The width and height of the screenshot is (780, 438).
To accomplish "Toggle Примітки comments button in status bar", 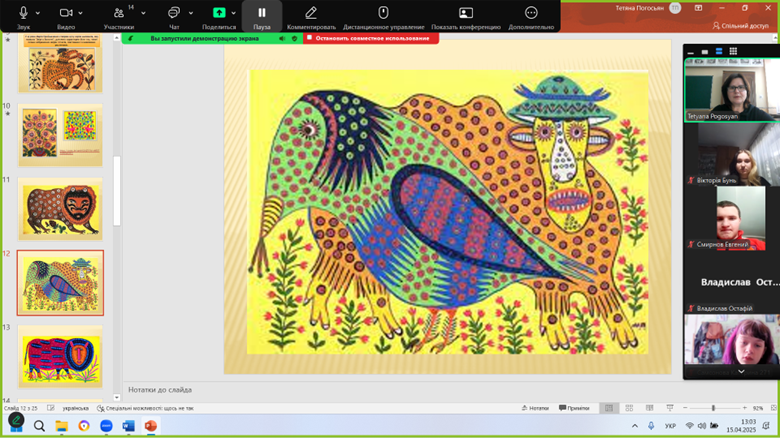I will point(574,408).
